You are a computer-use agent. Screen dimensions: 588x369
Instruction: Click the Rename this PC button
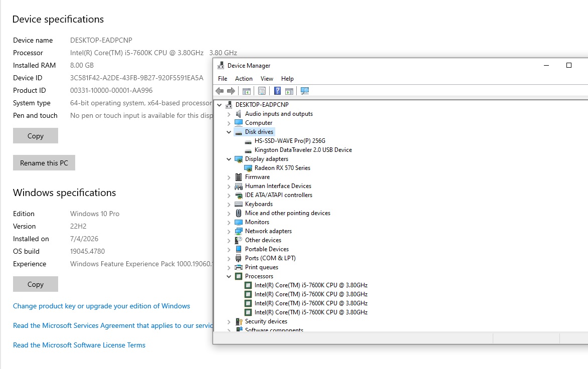(x=44, y=163)
